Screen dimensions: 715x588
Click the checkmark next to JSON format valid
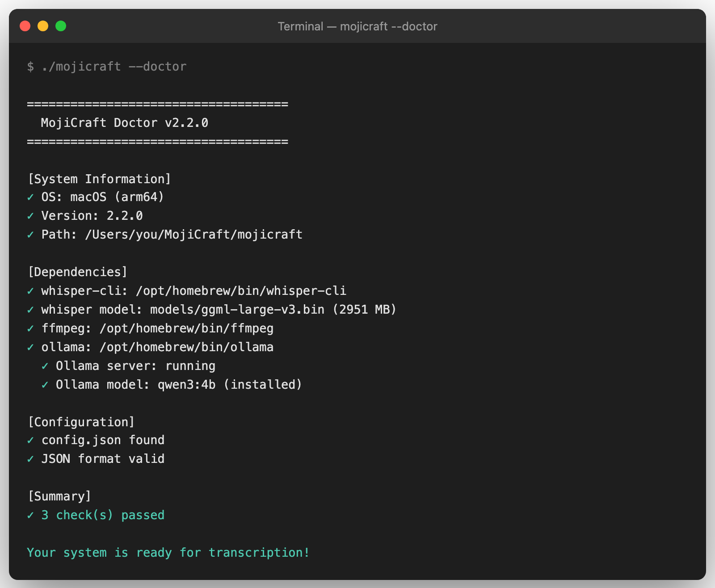(30, 459)
